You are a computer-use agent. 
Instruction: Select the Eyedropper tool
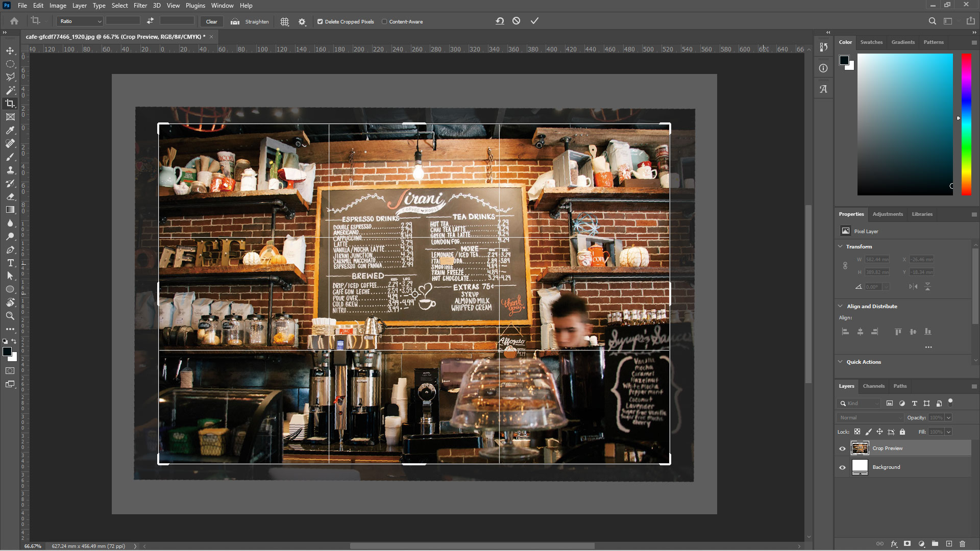tap(10, 130)
